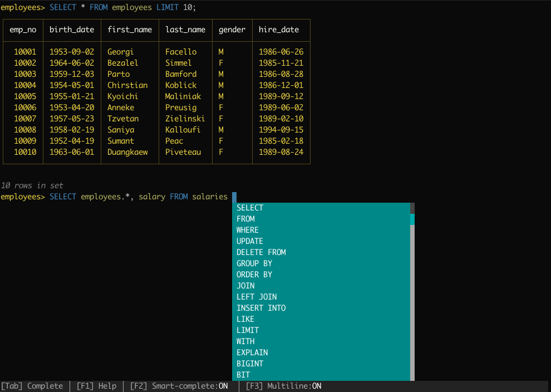Click last name Zielinski
This screenshot has height=392, width=551.
pos(185,119)
